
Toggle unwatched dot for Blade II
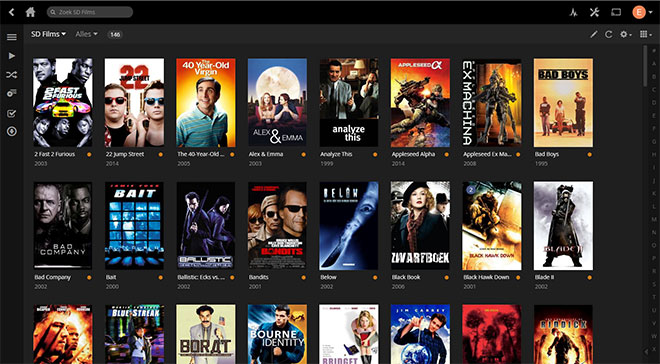pyautogui.click(x=590, y=278)
